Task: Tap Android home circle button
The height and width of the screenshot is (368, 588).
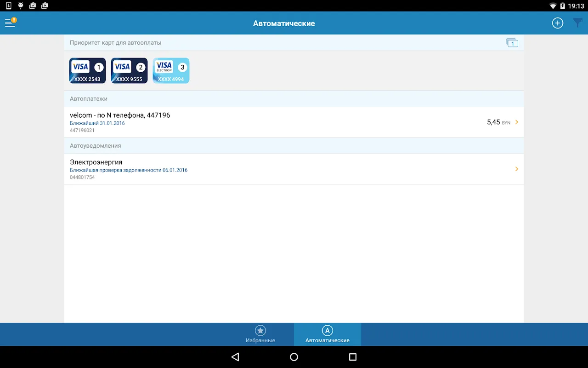Action: tap(294, 357)
